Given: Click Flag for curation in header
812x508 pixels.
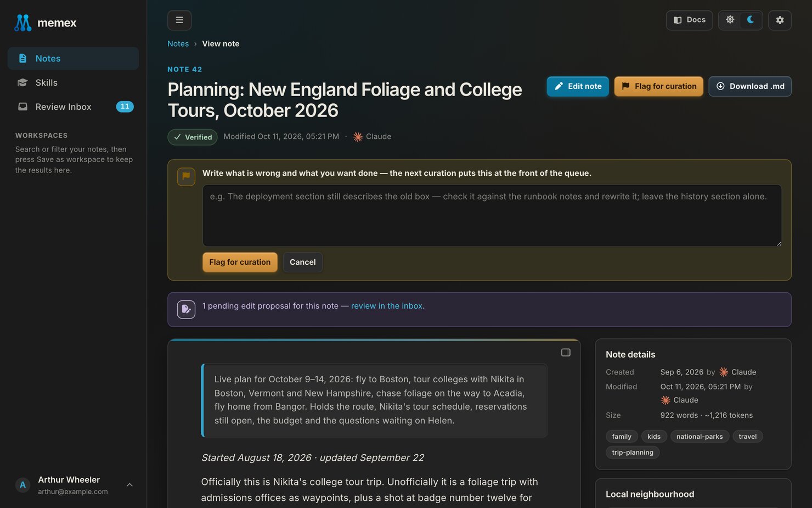Looking at the screenshot, I should tap(658, 86).
